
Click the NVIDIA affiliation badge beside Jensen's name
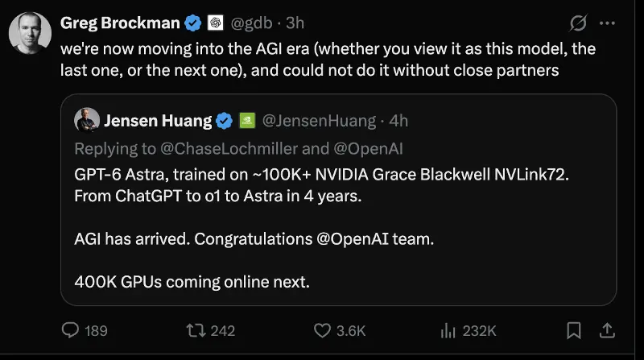point(247,121)
